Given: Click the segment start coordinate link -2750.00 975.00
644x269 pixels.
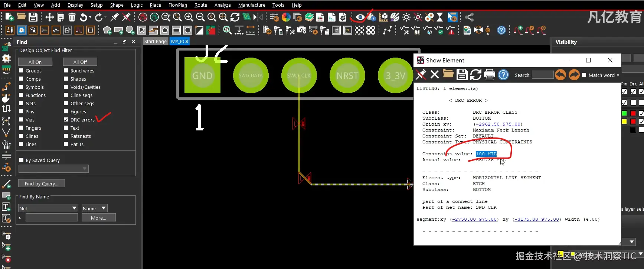Looking at the screenshot, I should 474,219.
